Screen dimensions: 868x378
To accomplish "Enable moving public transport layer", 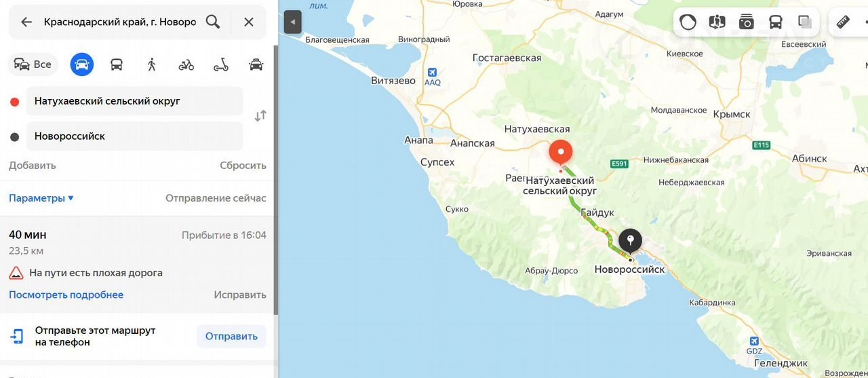I will pyautogui.click(x=776, y=22).
